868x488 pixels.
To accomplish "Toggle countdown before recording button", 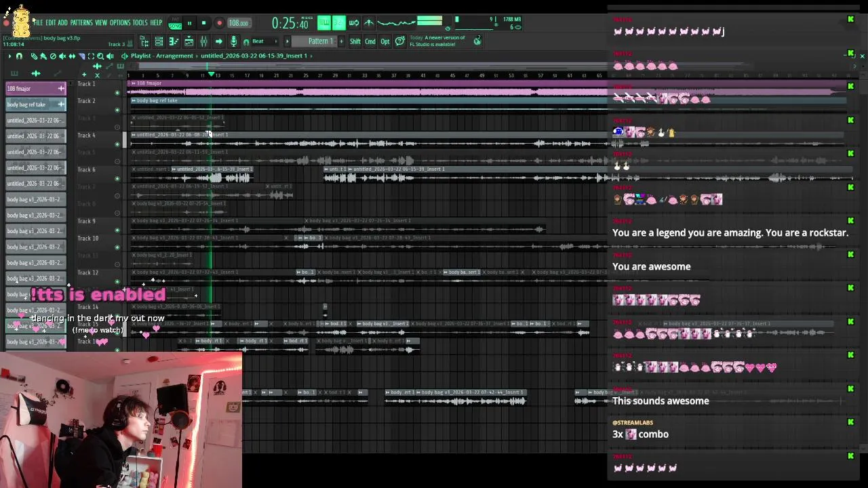I will pos(339,23).
